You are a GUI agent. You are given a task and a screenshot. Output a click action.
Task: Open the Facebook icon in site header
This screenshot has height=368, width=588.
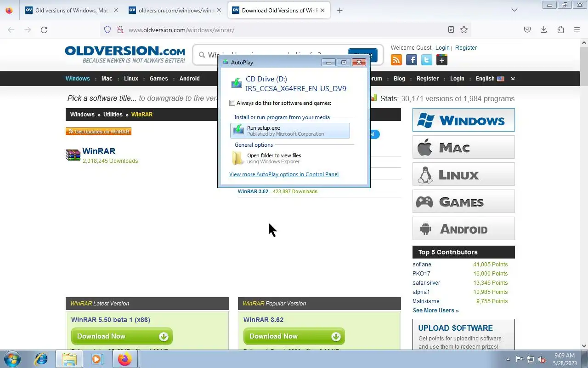point(412,60)
